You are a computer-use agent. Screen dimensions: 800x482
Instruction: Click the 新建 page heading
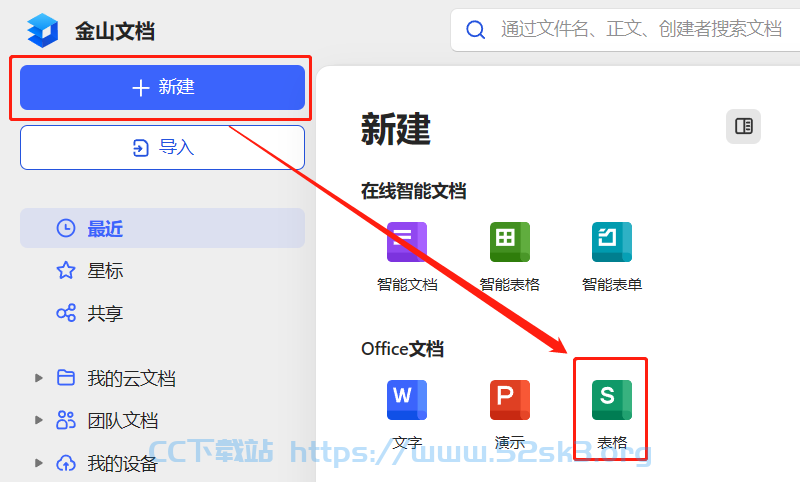(396, 129)
